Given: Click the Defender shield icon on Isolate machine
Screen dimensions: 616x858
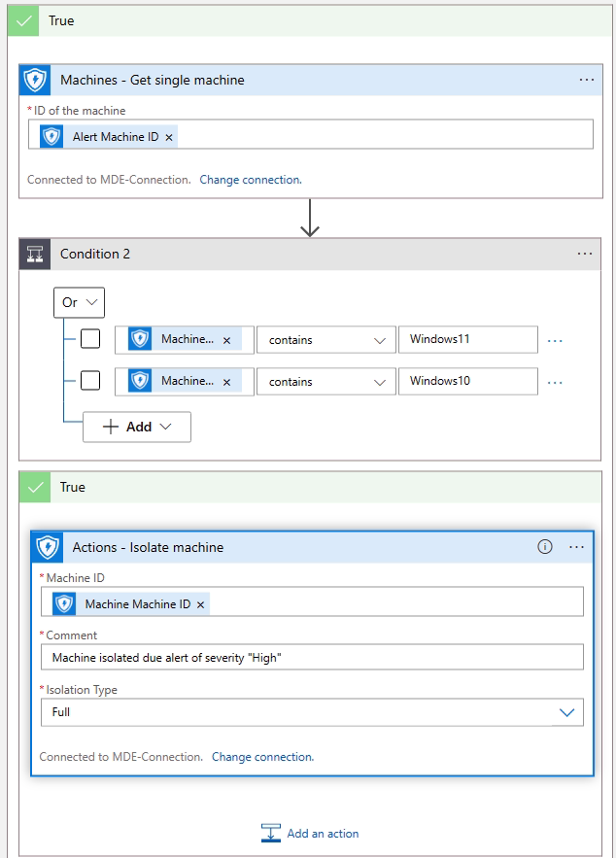Looking at the screenshot, I should coord(49,547).
